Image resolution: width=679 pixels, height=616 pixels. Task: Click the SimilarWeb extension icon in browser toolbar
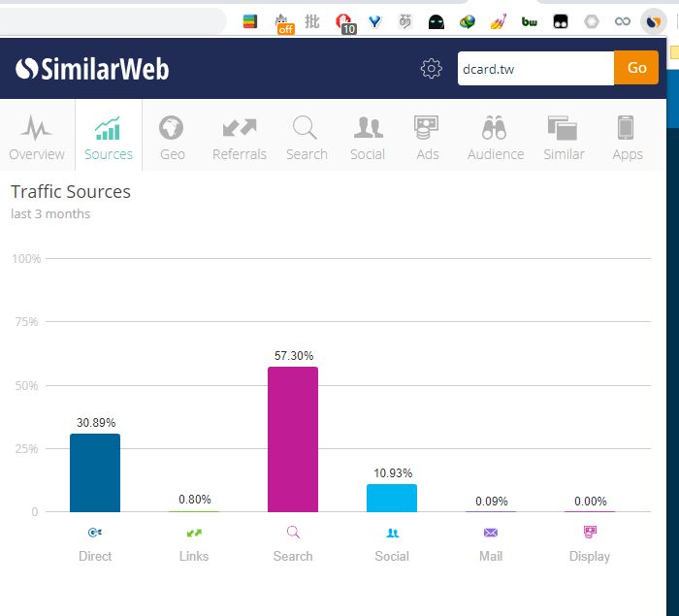(653, 21)
